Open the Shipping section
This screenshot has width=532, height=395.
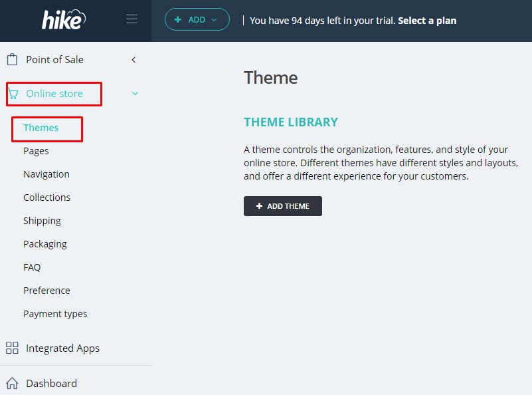pyautogui.click(x=42, y=221)
